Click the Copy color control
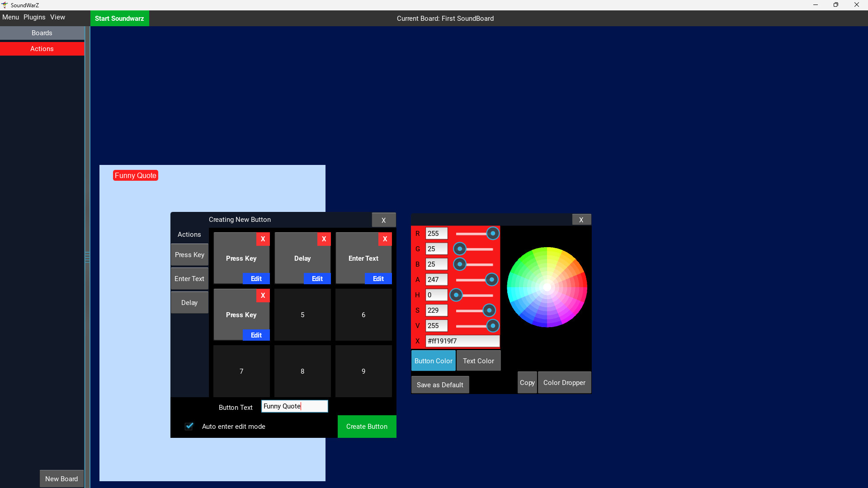Image resolution: width=868 pixels, height=488 pixels. [x=527, y=382]
